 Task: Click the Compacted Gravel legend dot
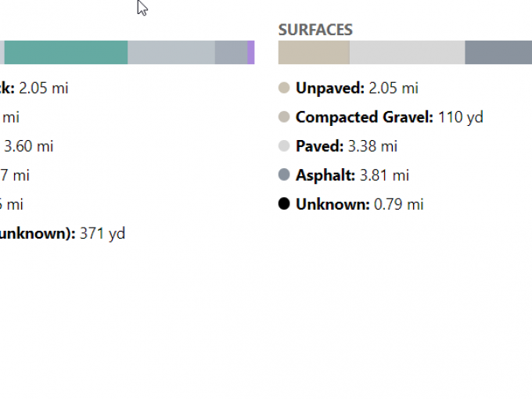click(284, 117)
